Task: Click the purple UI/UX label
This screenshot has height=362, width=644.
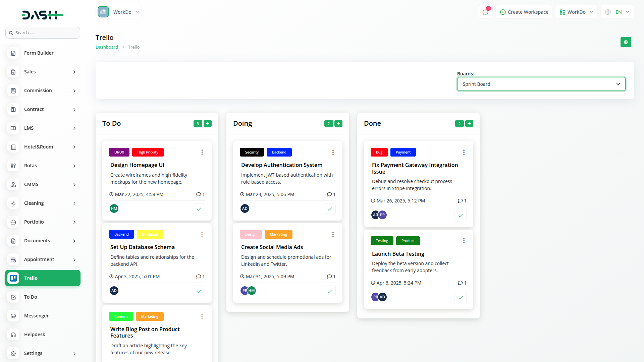Action: pyautogui.click(x=119, y=152)
